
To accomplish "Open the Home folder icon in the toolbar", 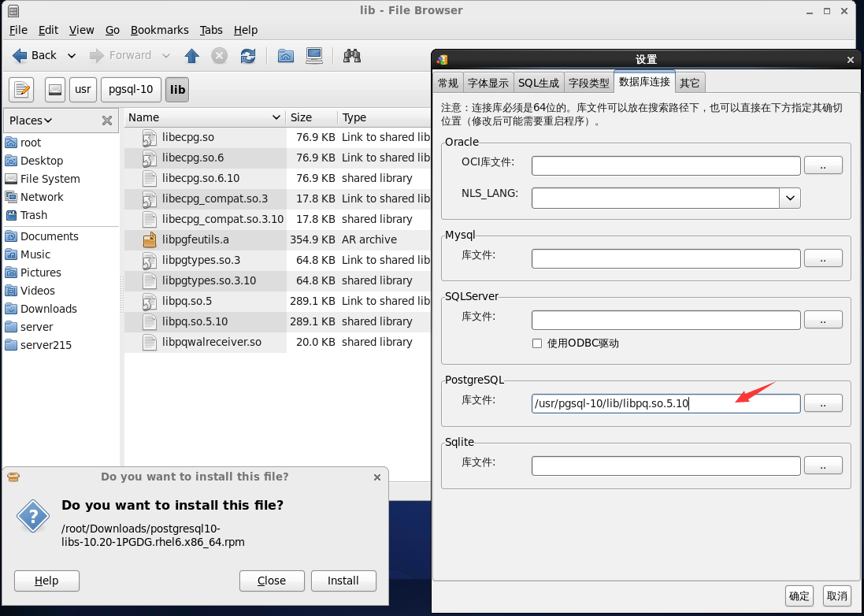I will (x=285, y=56).
